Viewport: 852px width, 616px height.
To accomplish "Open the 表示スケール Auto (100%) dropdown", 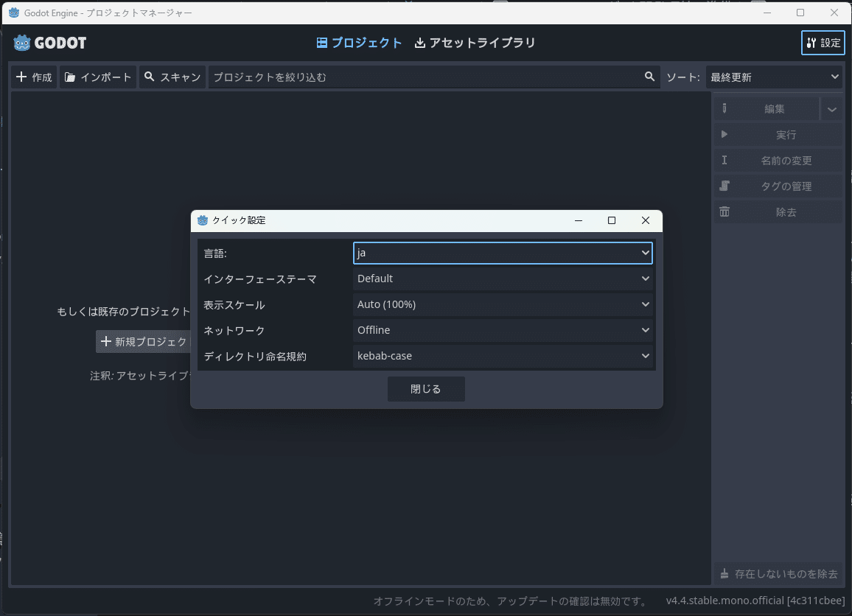I will pos(503,304).
